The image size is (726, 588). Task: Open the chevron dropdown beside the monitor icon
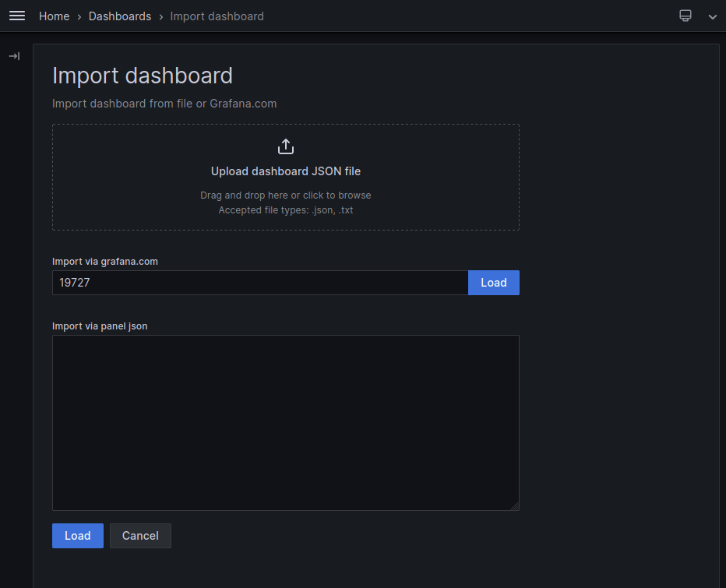coord(712,16)
